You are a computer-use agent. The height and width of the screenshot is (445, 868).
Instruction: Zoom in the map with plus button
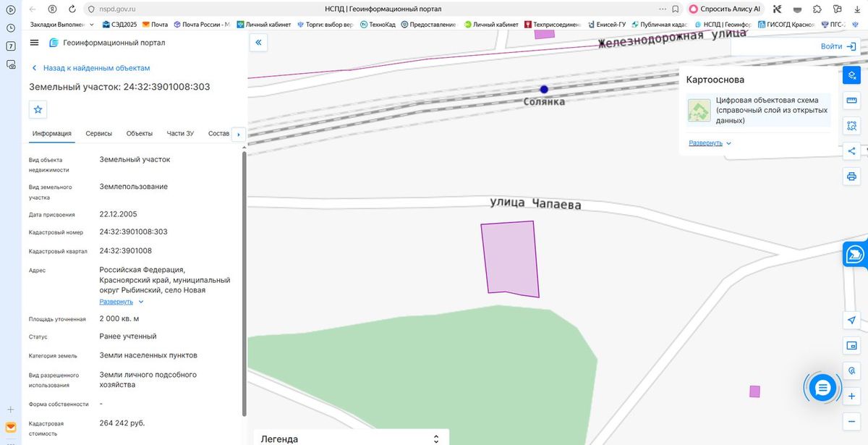click(x=851, y=396)
